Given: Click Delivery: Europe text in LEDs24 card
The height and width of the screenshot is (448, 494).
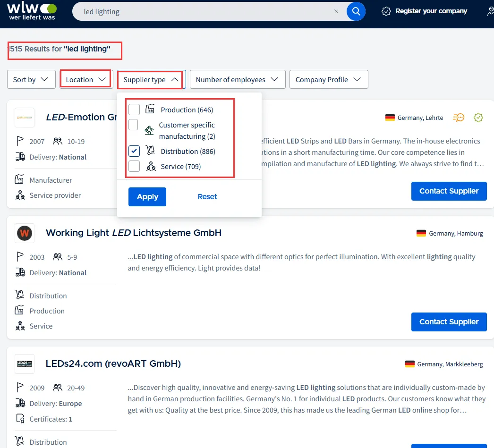Looking at the screenshot, I should click(56, 404).
